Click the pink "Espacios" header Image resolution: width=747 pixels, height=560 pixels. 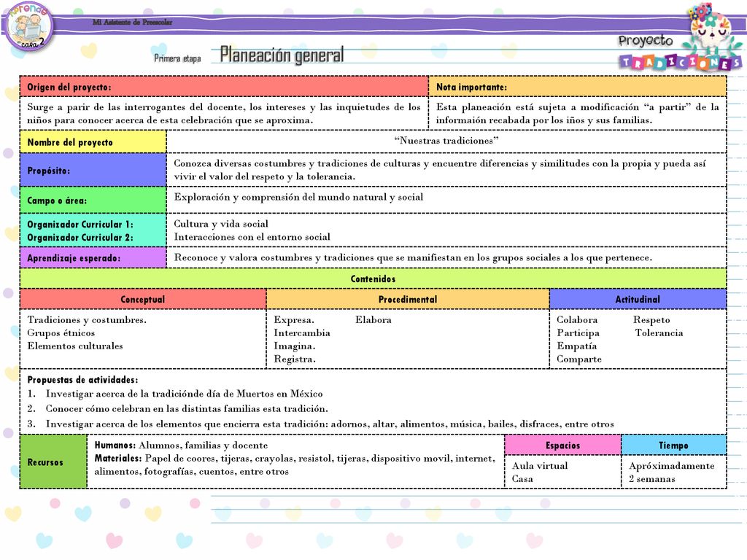click(563, 446)
